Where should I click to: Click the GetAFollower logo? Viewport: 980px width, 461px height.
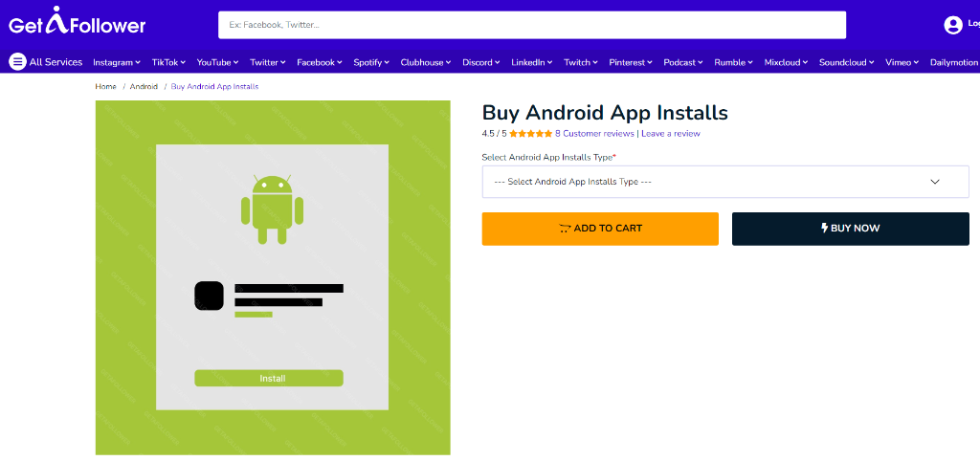77,21
